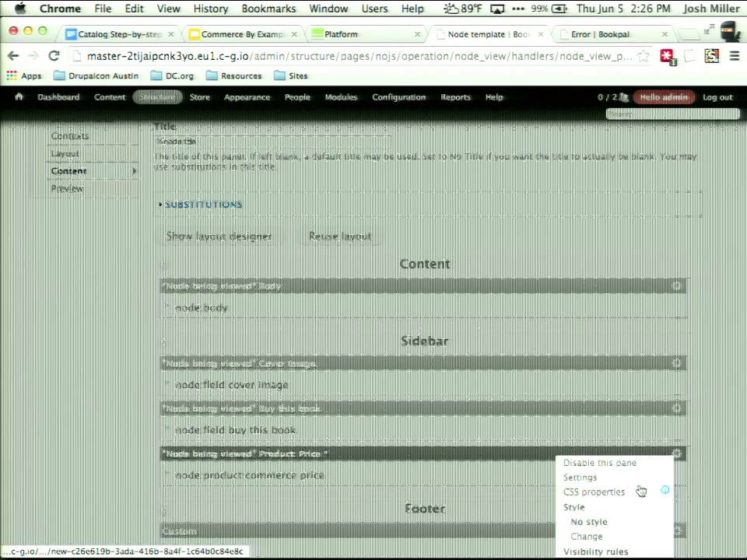Open gear menu for node body pane
The width and height of the screenshot is (747, 560).
(x=676, y=285)
